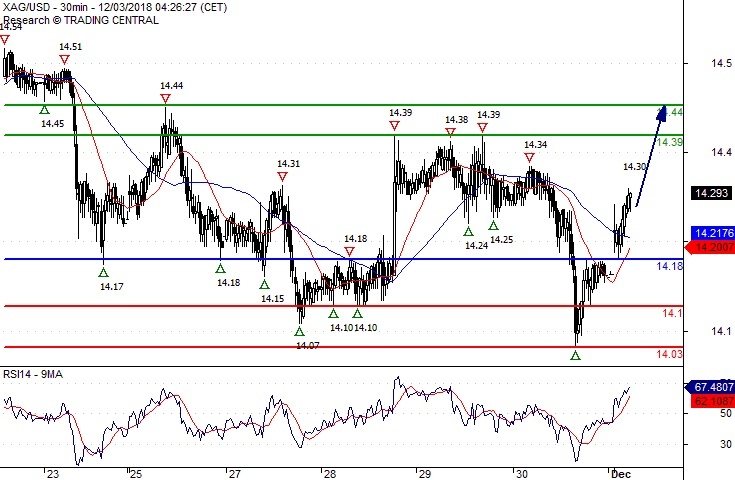The image size is (735, 480).
Task: Click the Dec date axis label
Action: 621,474
